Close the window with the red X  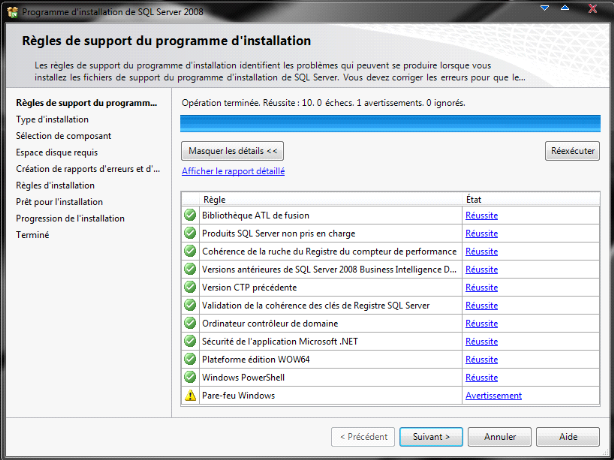click(x=592, y=9)
